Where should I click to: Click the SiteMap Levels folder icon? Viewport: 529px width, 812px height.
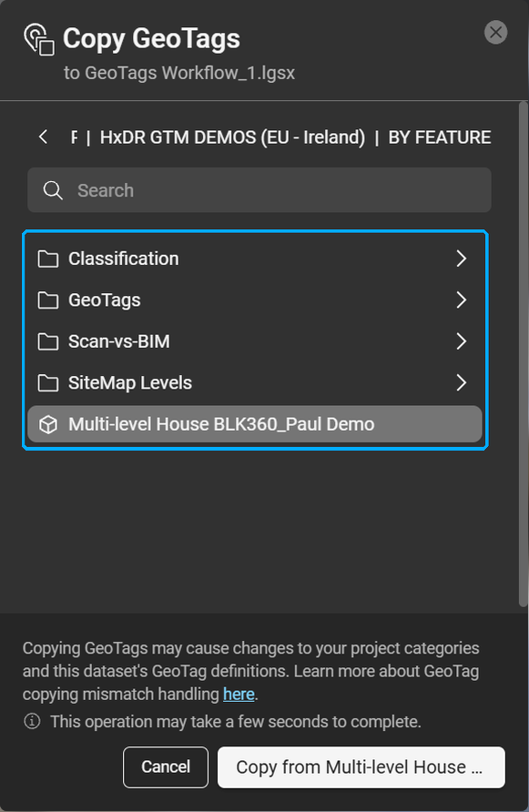click(x=48, y=382)
